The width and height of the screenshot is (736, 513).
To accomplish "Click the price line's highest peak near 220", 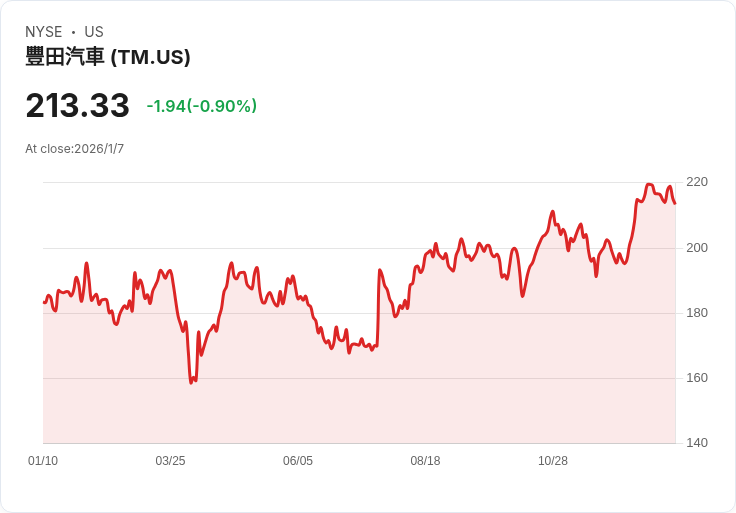I will click(x=649, y=185).
